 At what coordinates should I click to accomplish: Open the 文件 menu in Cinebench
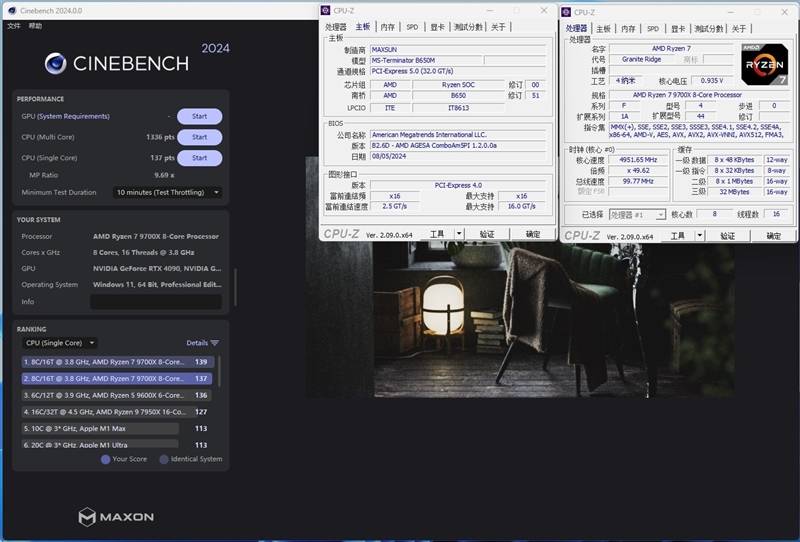point(14,25)
